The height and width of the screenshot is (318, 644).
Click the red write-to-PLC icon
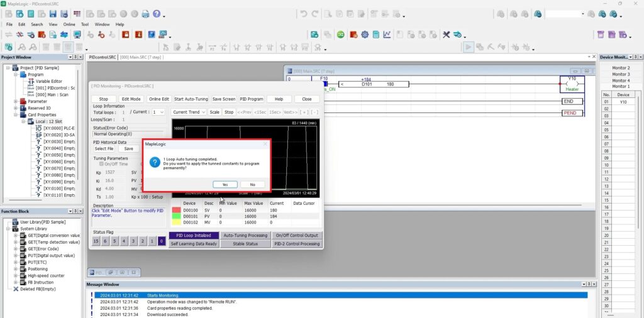coord(42,35)
